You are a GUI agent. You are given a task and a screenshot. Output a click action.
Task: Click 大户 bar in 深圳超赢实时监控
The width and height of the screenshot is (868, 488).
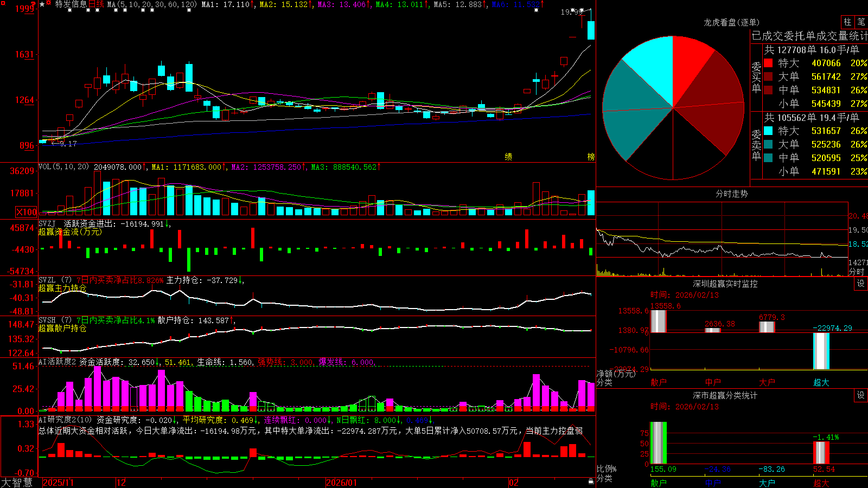pyautogui.click(x=767, y=326)
